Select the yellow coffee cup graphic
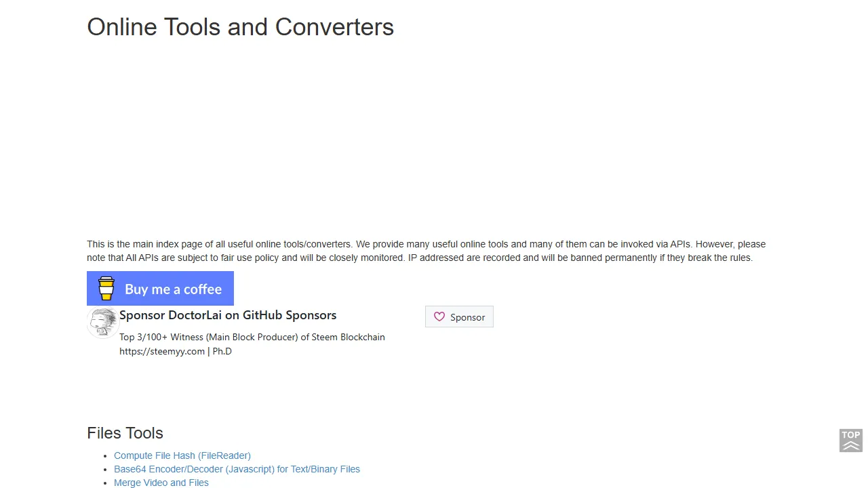The height and width of the screenshot is (488, 868). (x=106, y=288)
